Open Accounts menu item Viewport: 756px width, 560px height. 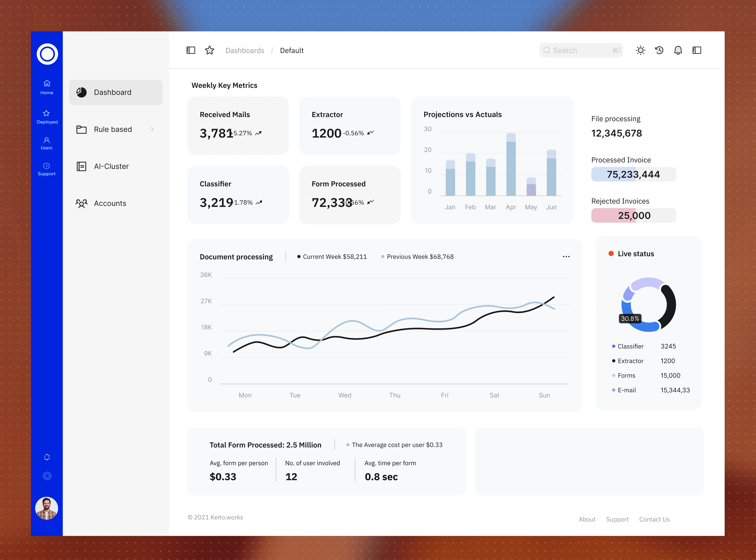pyautogui.click(x=110, y=203)
